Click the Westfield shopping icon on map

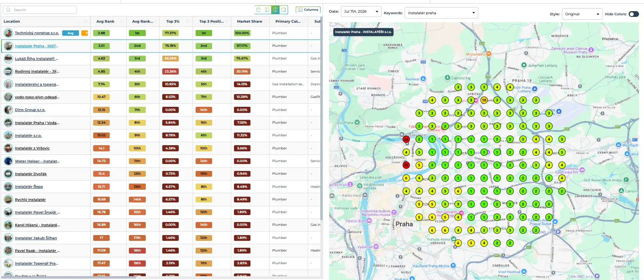[x=618, y=145]
